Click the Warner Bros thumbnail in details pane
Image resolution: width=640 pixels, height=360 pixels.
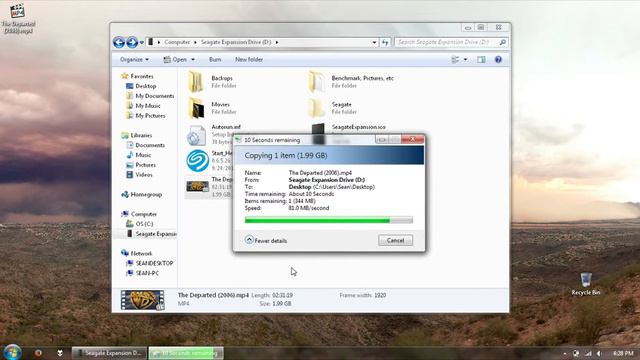coord(142,300)
